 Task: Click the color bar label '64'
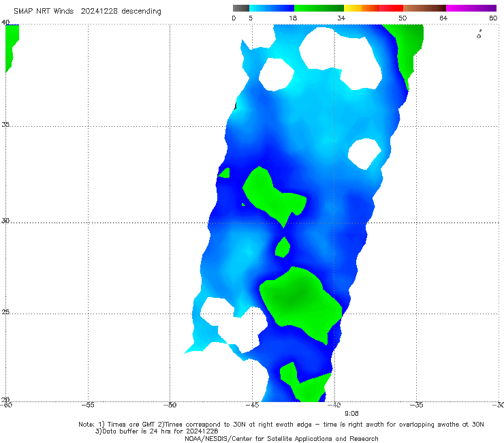pyautogui.click(x=443, y=18)
